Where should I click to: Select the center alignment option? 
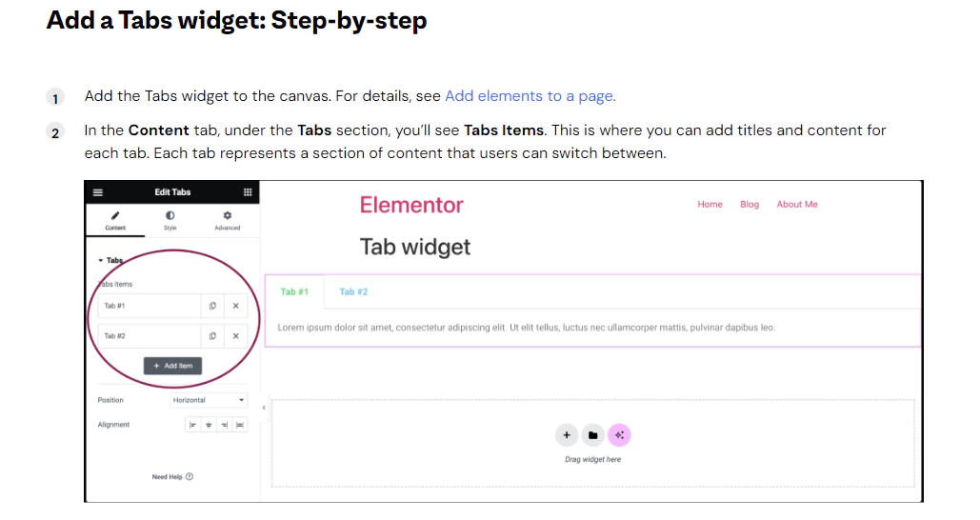point(209,425)
